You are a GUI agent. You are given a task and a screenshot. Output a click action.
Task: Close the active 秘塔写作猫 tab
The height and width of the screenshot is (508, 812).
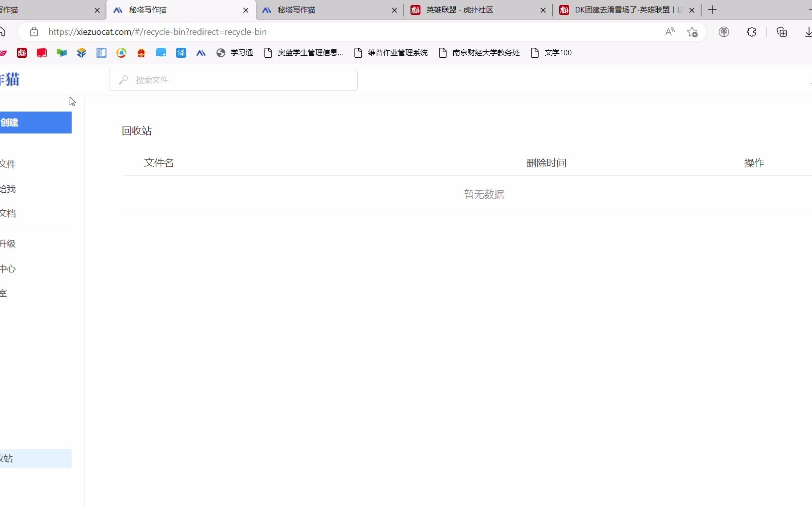tap(246, 10)
